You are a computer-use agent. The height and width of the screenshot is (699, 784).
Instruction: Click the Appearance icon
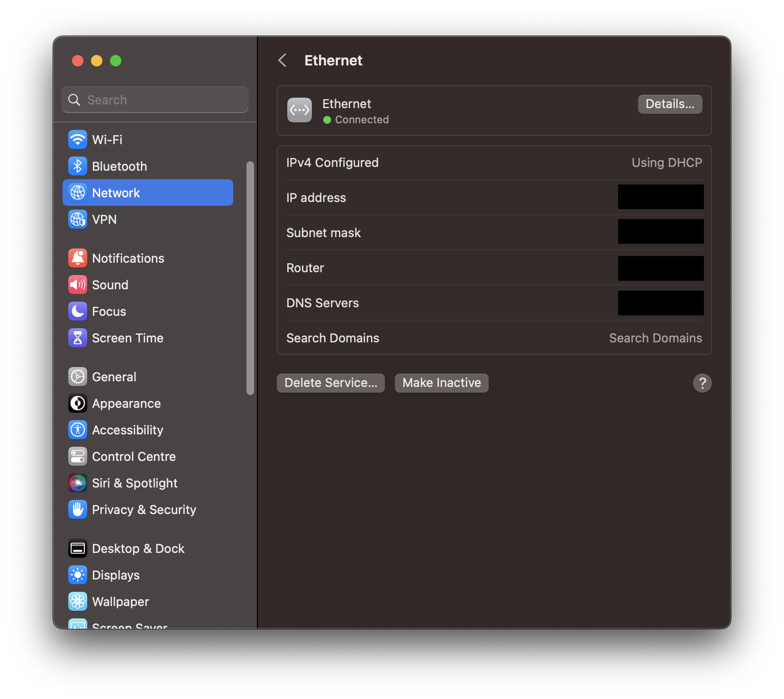pyautogui.click(x=78, y=403)
